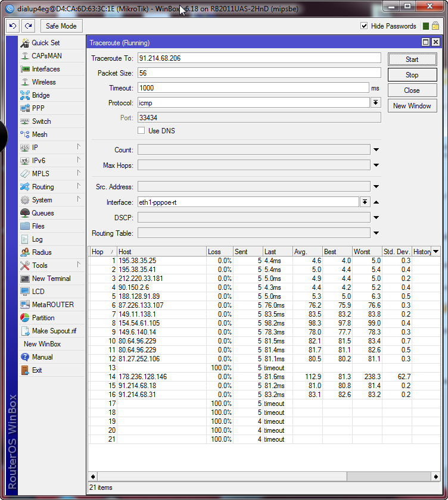Open New Terminal from sidebar

(x=51, y=279)
